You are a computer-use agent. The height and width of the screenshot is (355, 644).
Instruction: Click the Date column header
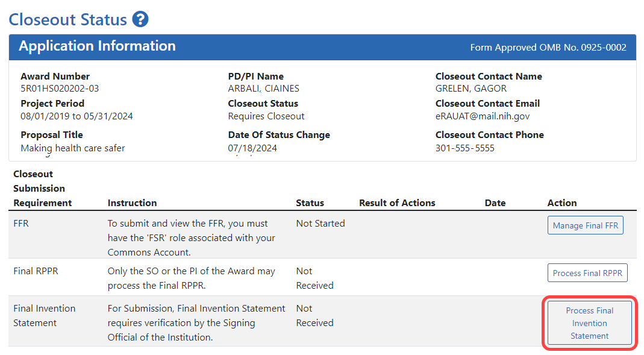[495, 203]
